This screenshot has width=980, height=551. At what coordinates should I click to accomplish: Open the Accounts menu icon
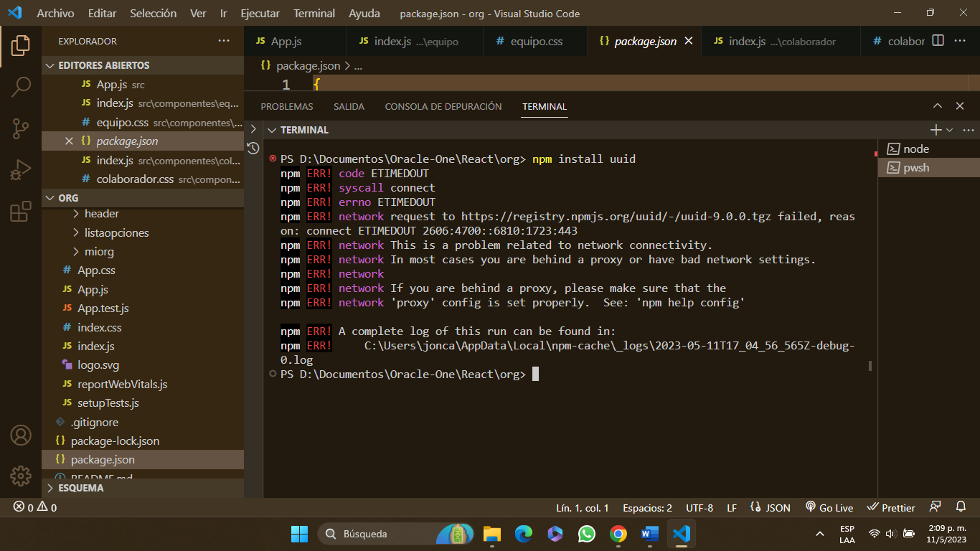pos(21,435)
